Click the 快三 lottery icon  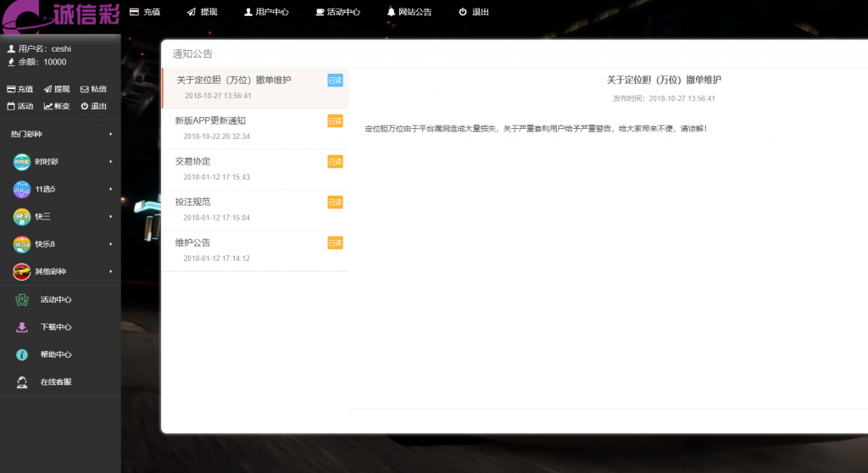22,216
